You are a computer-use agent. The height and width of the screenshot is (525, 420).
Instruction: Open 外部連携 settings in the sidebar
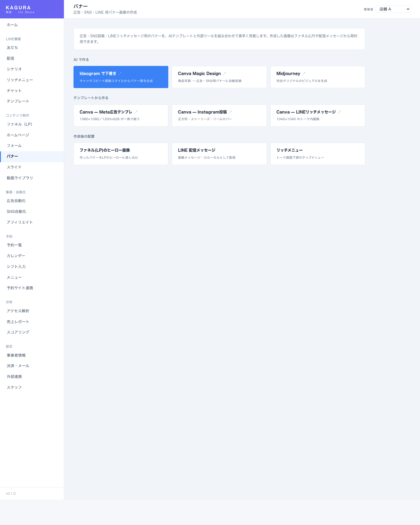(x=14, y=377)
